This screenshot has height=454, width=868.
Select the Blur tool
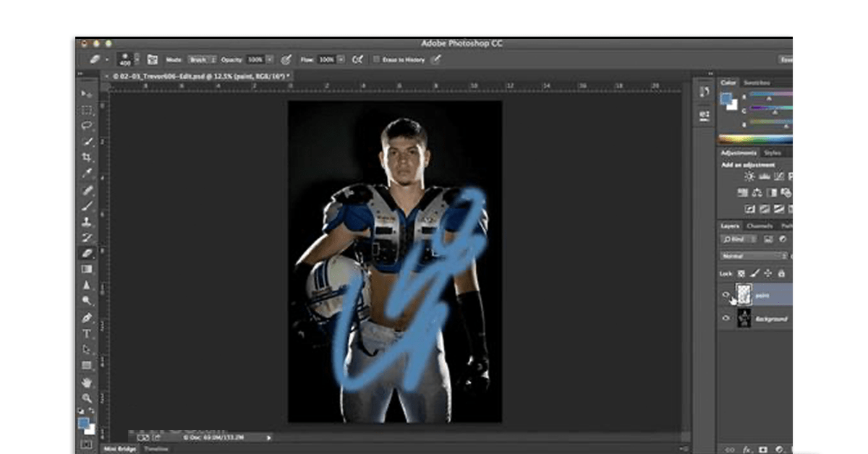pyautogui.click(x=87, y=286)
